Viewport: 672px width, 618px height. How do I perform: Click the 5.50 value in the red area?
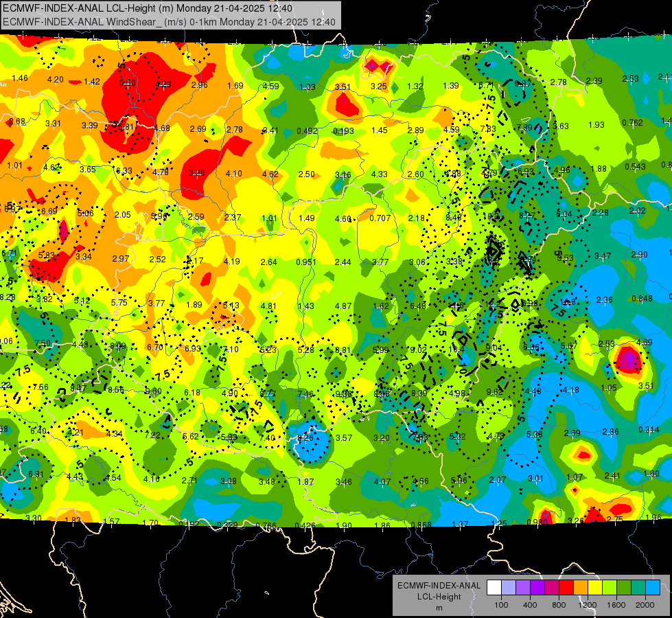pos(127,83)
